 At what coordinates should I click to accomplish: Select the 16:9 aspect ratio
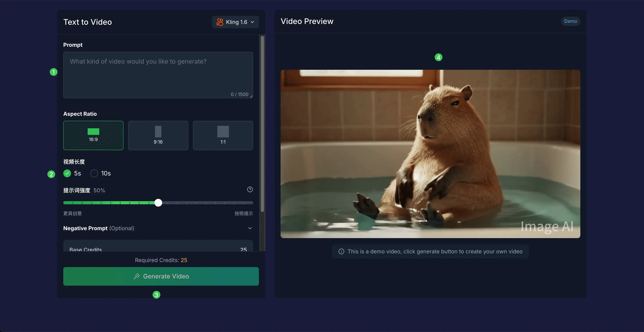tap(93, 135)
